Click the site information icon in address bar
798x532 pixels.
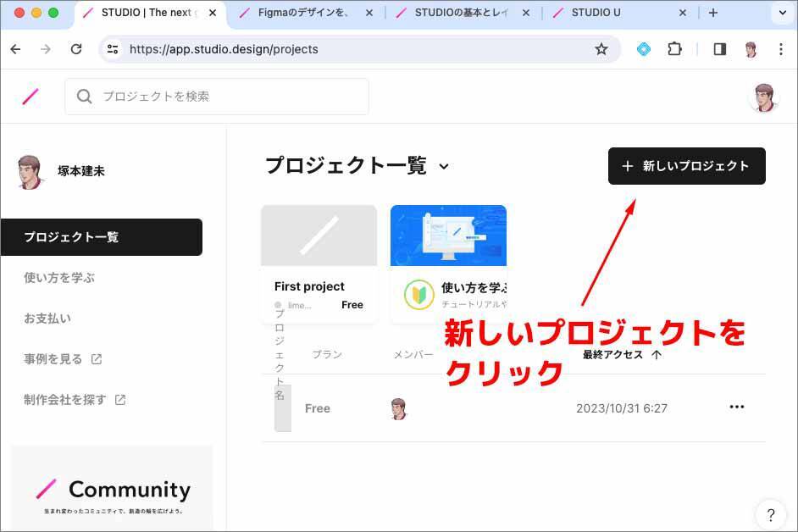pos(113,49)
